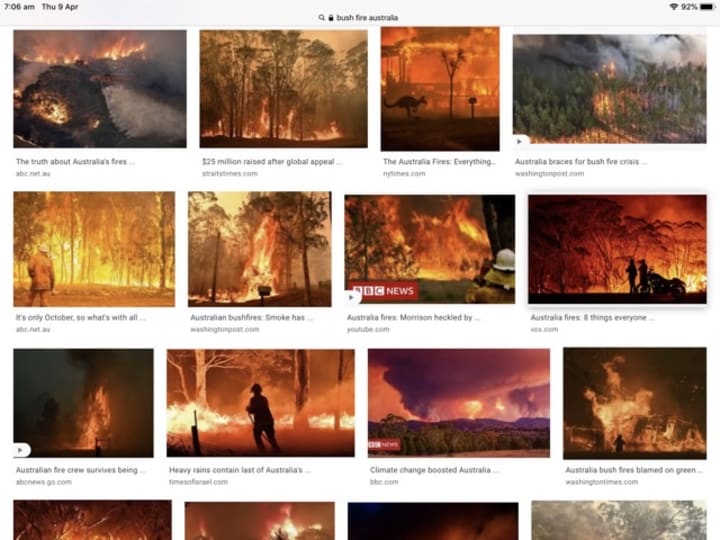720x540 pixels.
Task: Open the purple smoke cloud BBC thumbnail
Action: point(459,403)
